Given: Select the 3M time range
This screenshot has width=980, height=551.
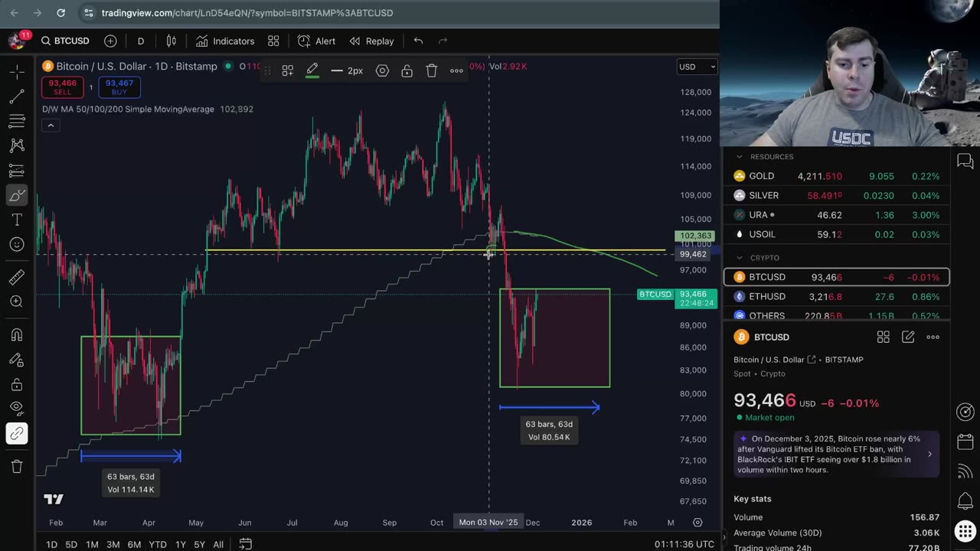Looking at the screenshot, I should point(113,544).
